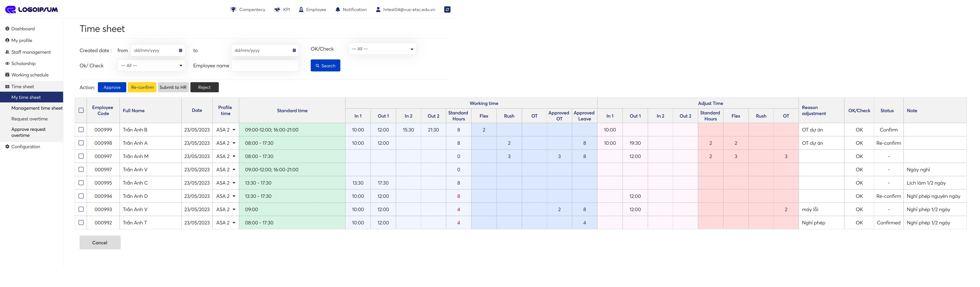The image size is (980, 287).
Task: Open calendar picker in the to date field
Action: pos(294,50)
